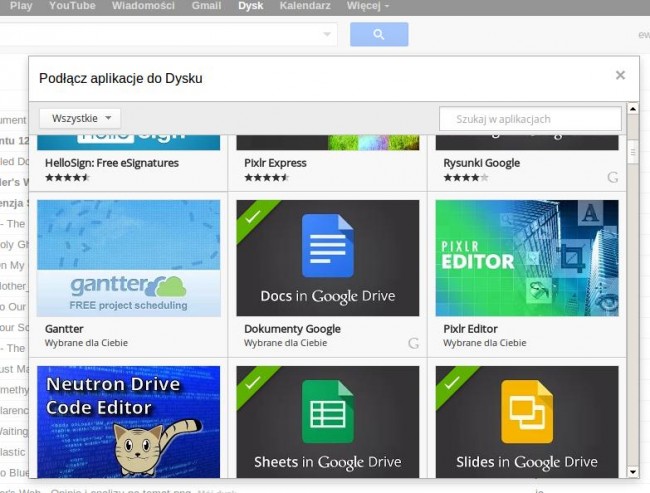The width and height of the screenshot is (650, 493).
Task: Open YouTube in the Google top bar
Action: pos(72,6)
